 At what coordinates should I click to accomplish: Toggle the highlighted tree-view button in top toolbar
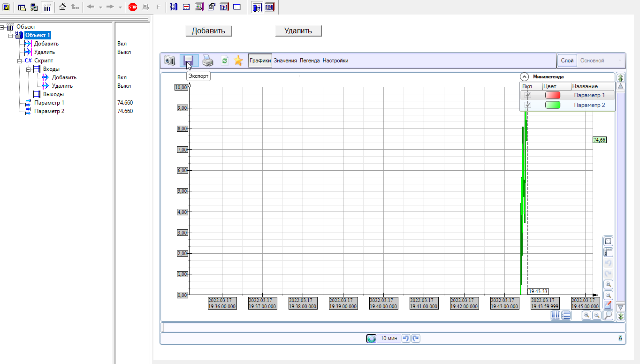click(x=47, y=7)
